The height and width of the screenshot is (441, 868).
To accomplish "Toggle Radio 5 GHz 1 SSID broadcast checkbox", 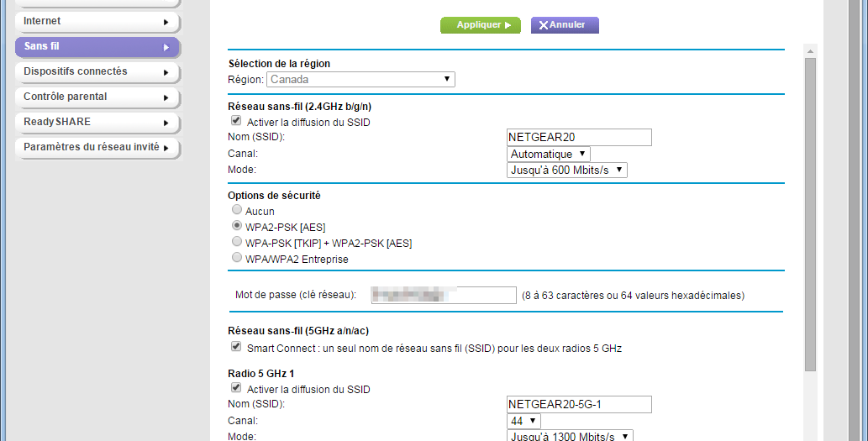I will click(236, 389).
